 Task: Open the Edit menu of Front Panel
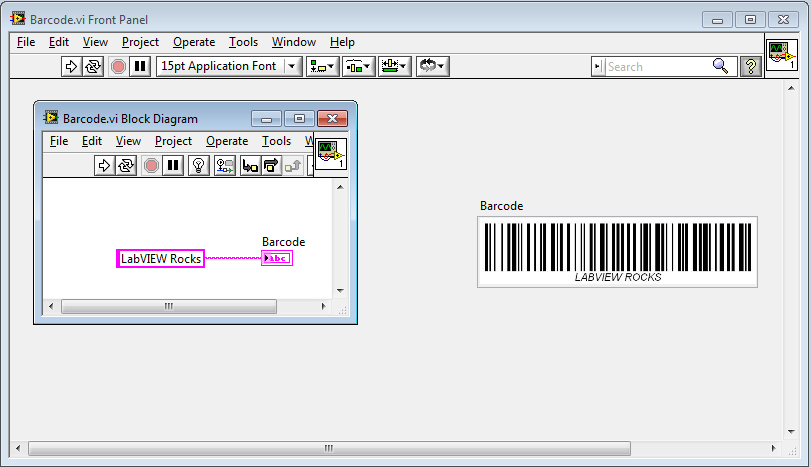click(x=59, y=42)
